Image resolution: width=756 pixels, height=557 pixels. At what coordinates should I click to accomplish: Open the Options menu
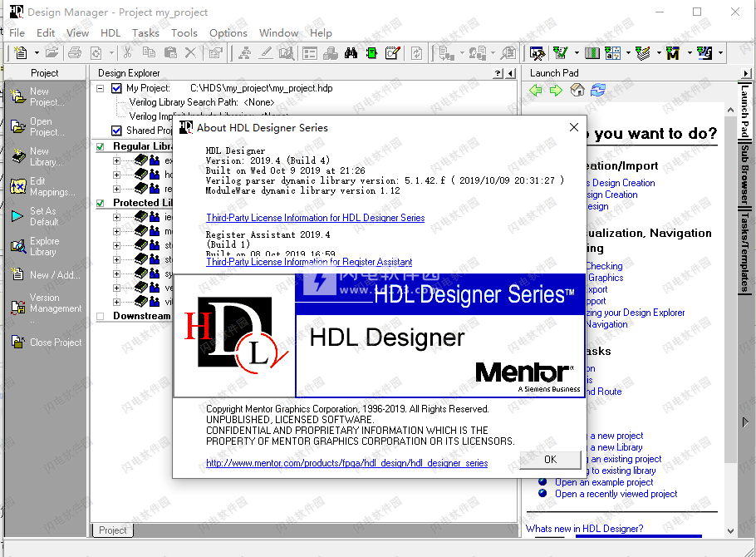point(228,32)
